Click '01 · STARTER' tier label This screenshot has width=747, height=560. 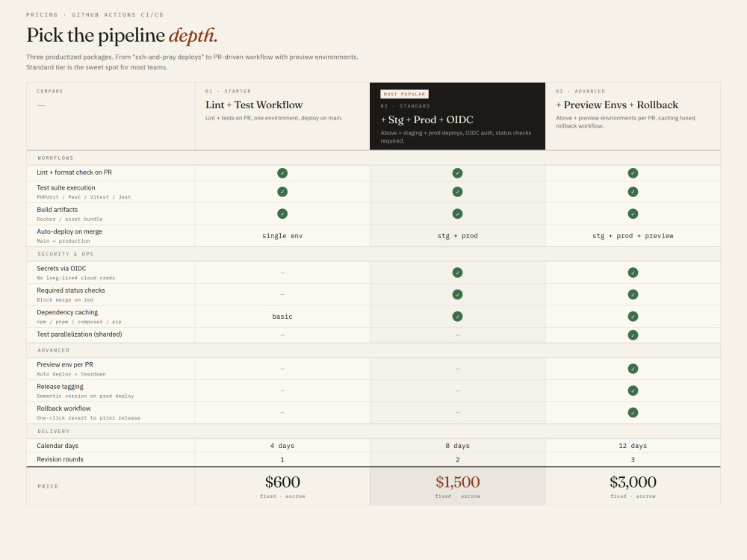(x=228, y=91)
